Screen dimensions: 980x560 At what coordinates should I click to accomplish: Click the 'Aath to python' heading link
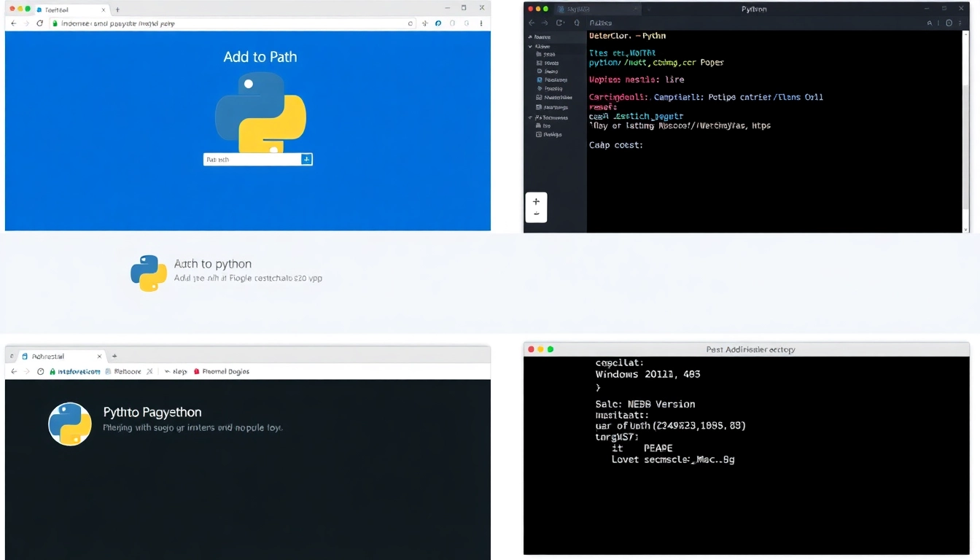[213, 264]
